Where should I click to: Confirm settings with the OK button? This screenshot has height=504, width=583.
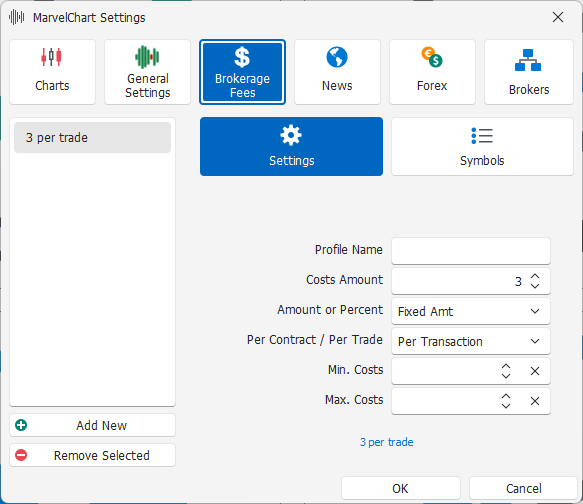[x=401, y=488]
